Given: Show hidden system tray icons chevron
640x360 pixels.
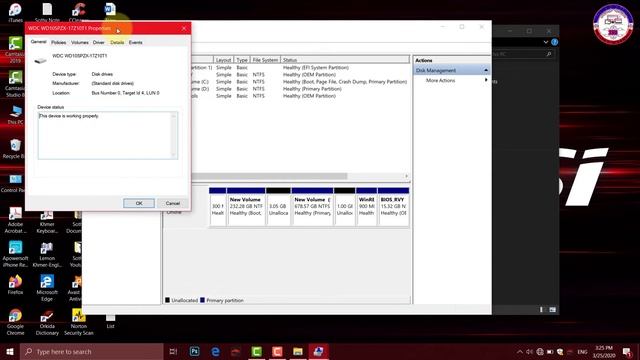Looking at the screenshot, I should (x=520, y=351).
